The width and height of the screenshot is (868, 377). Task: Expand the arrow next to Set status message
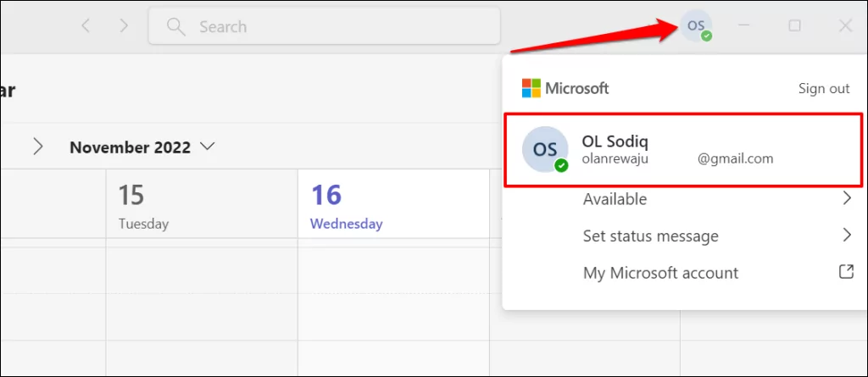[845, 236]
